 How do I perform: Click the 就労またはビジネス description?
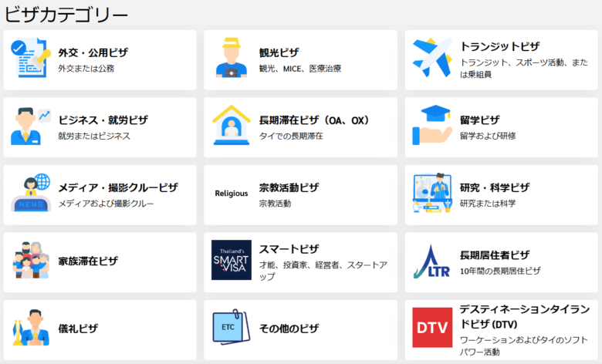click(x=94, y=136)
